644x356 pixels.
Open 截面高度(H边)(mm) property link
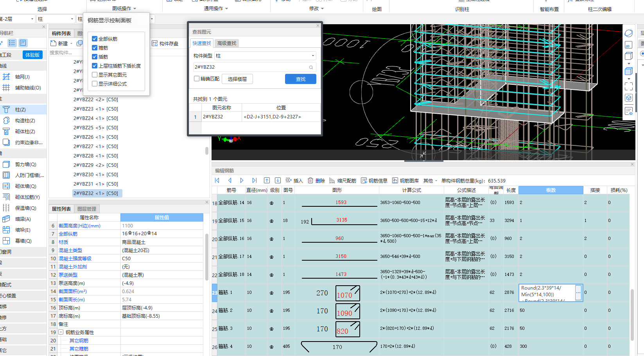point(79,225)
